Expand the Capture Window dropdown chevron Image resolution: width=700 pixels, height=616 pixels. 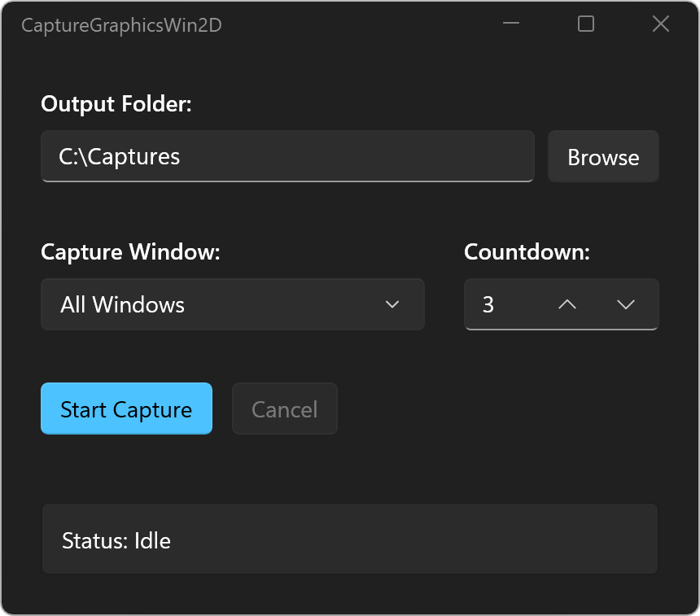(x=392, y=304)
